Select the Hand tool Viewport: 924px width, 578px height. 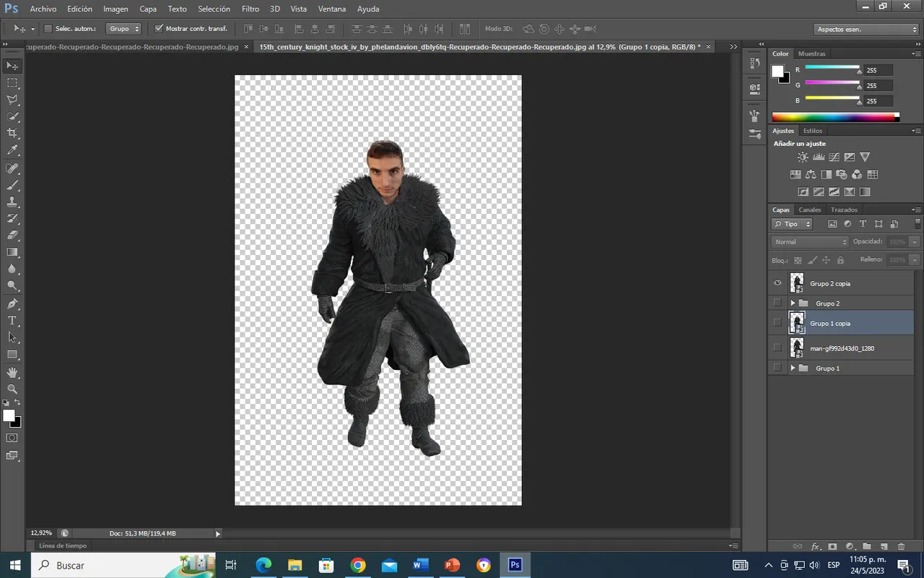click(x=12, y=373)
